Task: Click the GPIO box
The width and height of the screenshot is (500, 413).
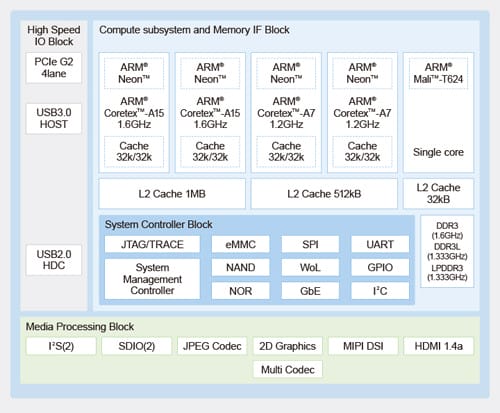Action: tap(380, 267)
